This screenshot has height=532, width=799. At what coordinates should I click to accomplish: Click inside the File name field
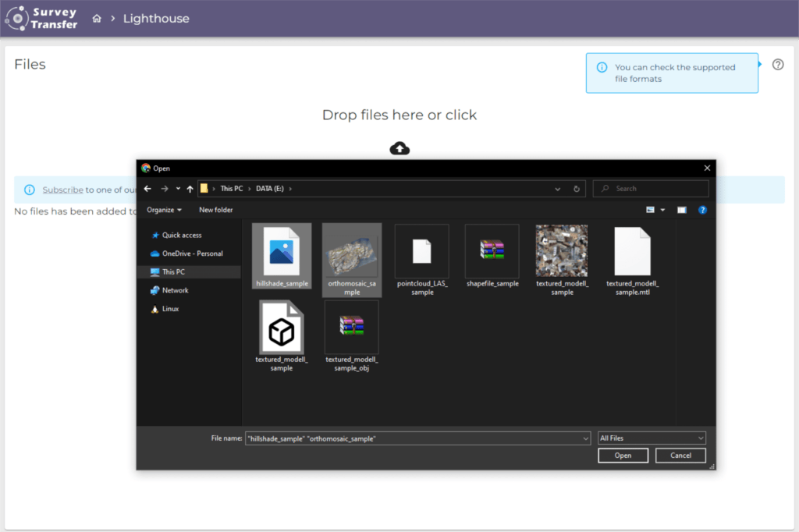tap(414, 438)
